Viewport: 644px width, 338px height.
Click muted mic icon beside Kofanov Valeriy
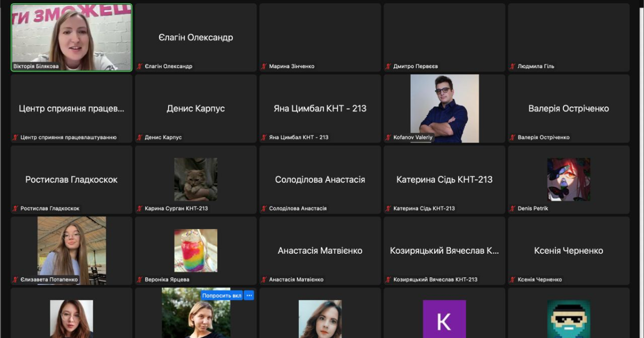[x=389, y=137]
